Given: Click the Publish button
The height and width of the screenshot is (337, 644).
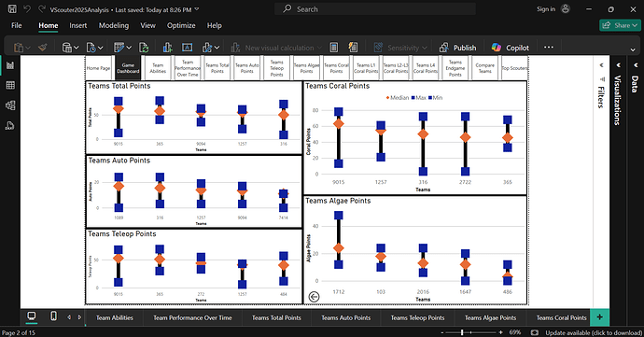Looking at the screenshot, I should tap(458, 48).
